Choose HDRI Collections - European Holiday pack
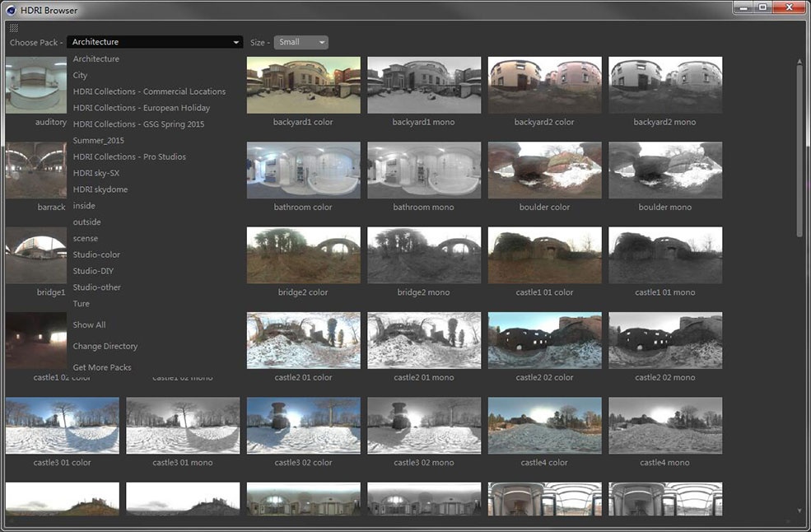 click(x=141, y=108)
